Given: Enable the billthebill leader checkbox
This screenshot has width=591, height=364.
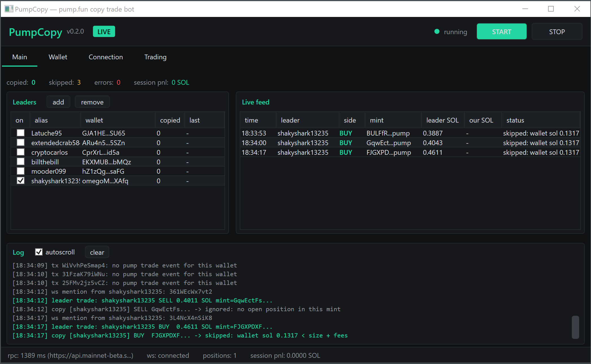Looking at the screenshot, I should pyautogui.click(x=21, y=162).
